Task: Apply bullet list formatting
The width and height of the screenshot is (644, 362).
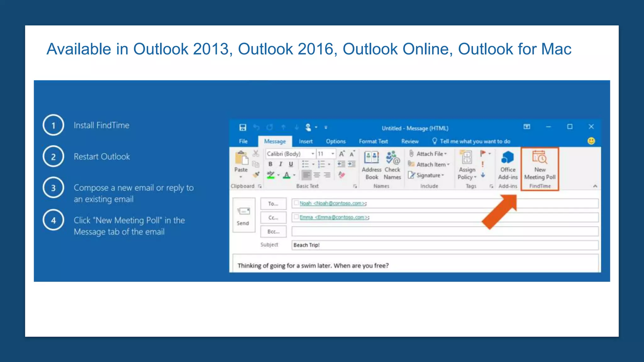Action: click(305, 164)
